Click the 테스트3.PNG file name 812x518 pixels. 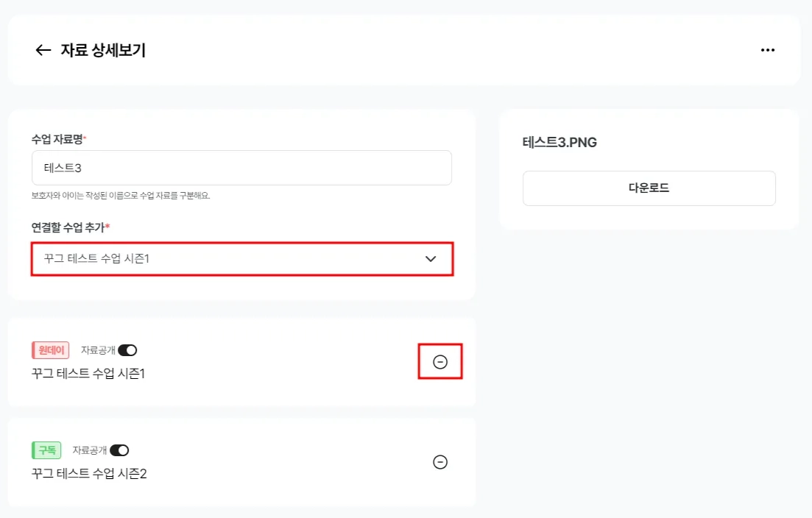pos(559,142)
